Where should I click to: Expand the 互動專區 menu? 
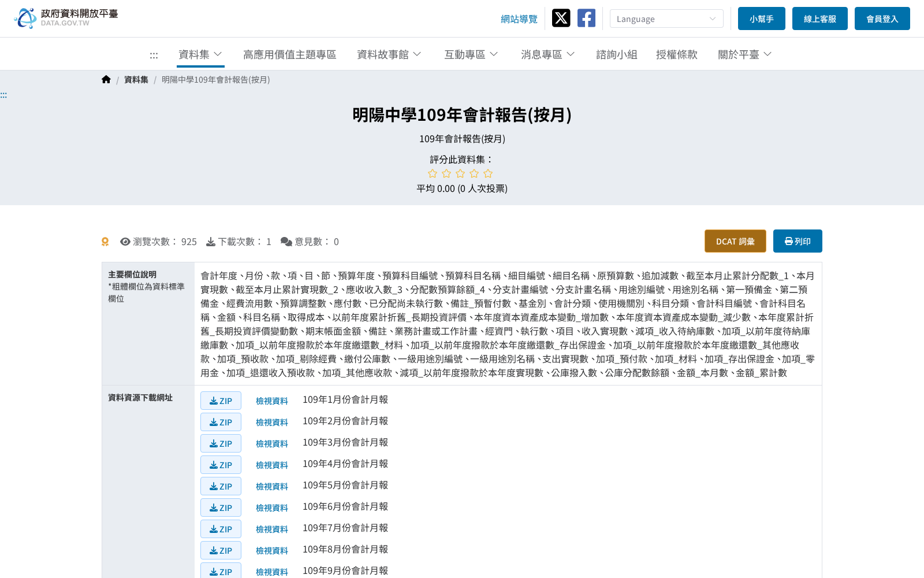point(471,54)
